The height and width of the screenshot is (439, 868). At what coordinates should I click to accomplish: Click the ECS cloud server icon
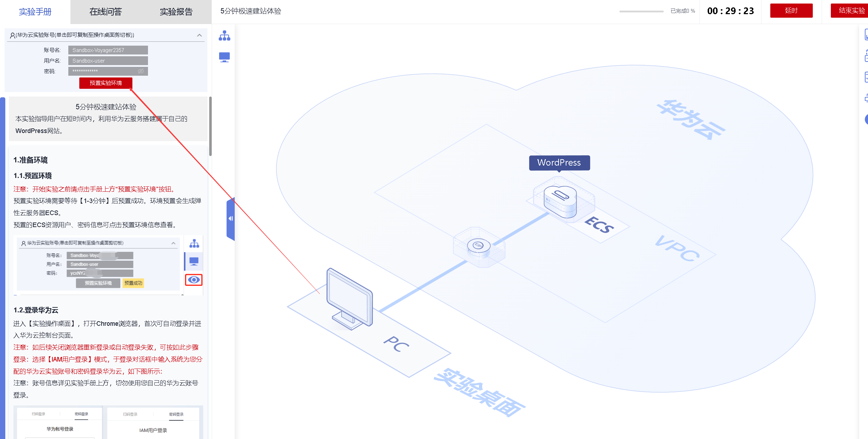pos(560,201)
